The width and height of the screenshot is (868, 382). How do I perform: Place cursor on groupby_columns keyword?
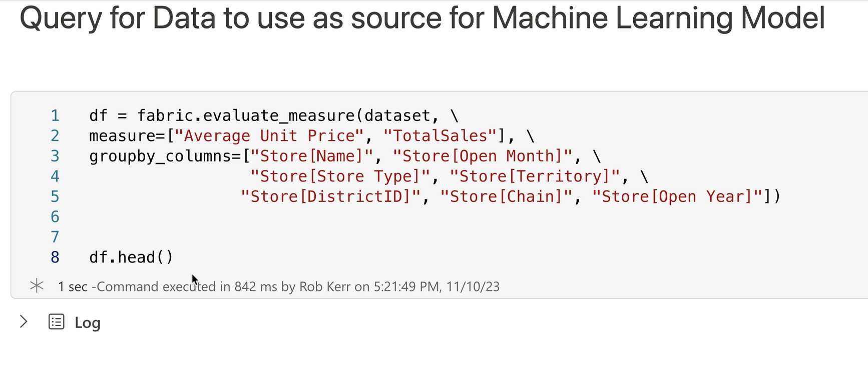160,156
